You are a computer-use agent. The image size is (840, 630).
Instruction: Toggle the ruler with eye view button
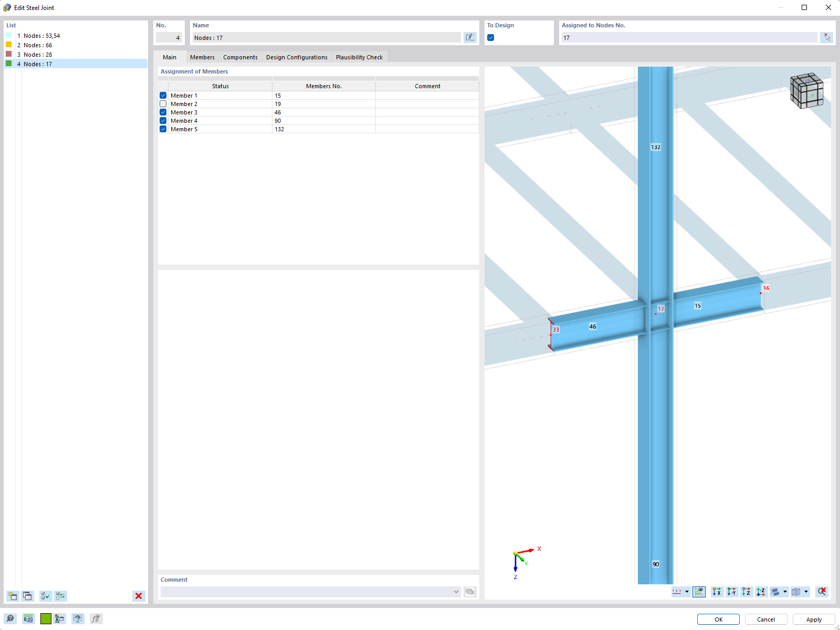point(699,592)
